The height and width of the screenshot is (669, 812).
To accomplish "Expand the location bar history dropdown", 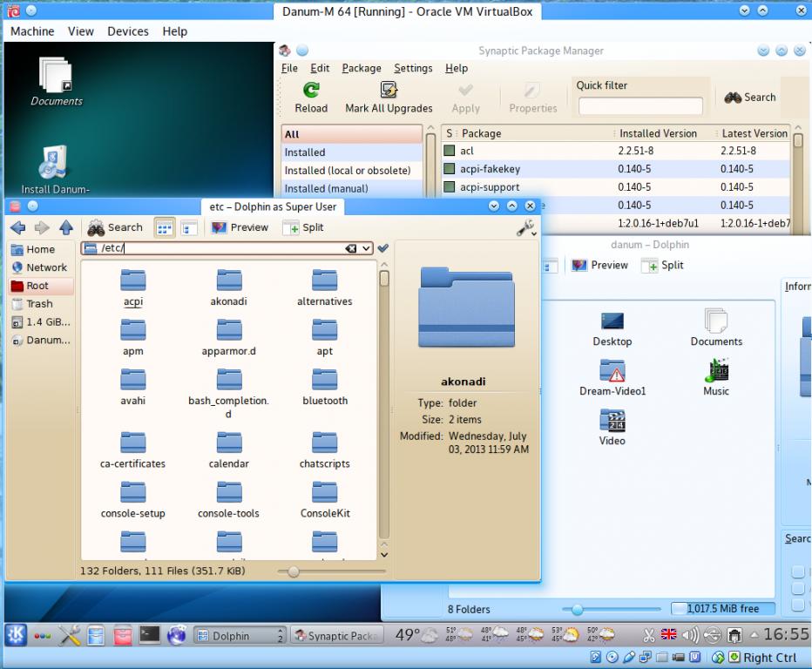I will [x=367, y=248].
